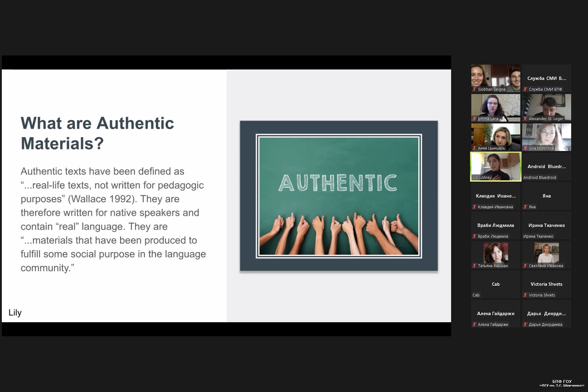Image resolution: width=588 pixels, height=392 pixels.
Task: Select Анна Цынцарь's video tile
Action: 496,137
